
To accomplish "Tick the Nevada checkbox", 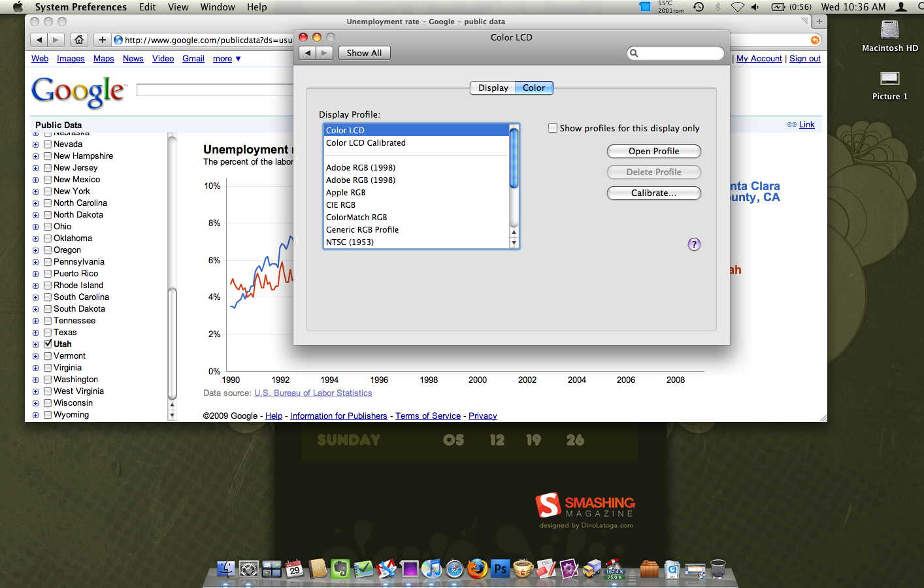I will (x=48, y=144).
